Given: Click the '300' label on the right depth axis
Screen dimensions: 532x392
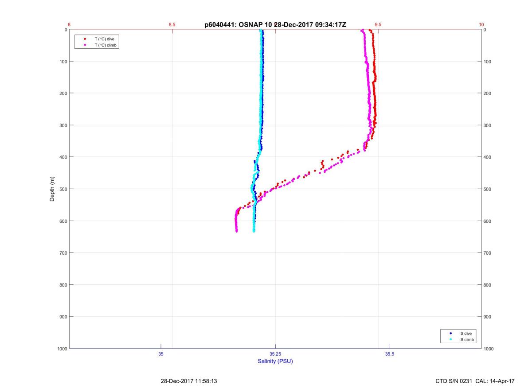Looking at the screenshot, I should tap(488, 125).
